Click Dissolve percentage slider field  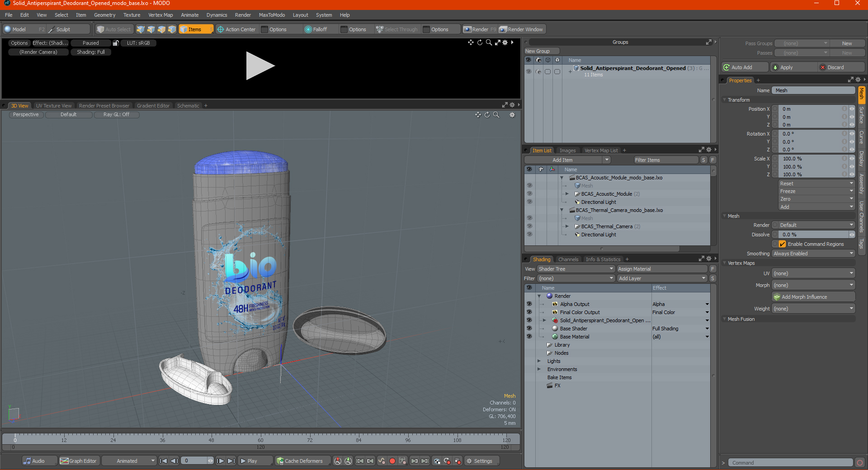point(814,235)
